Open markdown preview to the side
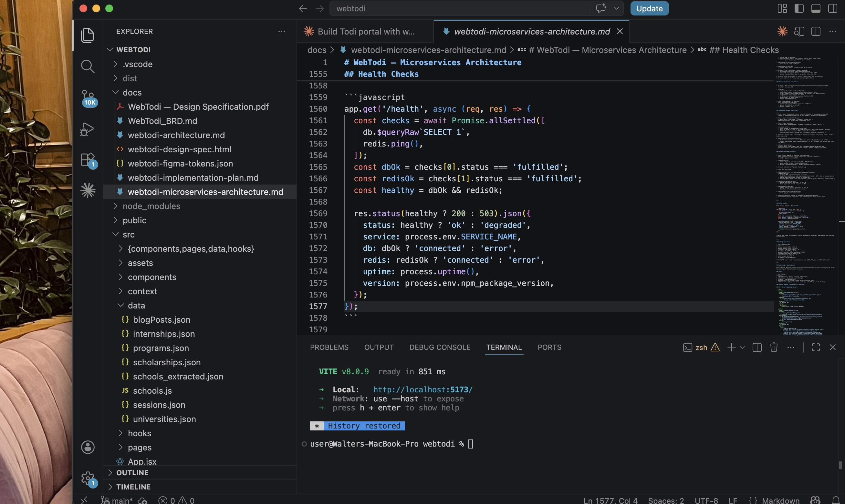This screenshot has width=845, height=504. [x=799, y=32]
